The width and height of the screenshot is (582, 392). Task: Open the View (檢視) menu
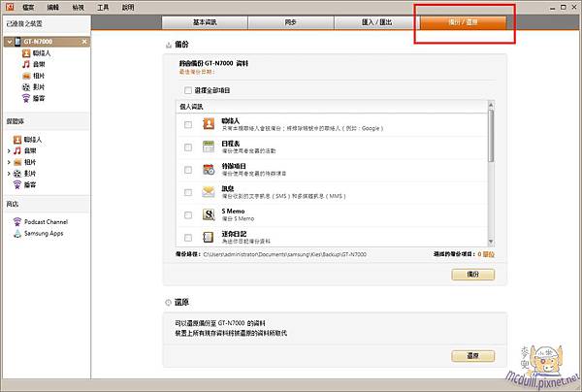pyautogui.click(x=78, y=7)
